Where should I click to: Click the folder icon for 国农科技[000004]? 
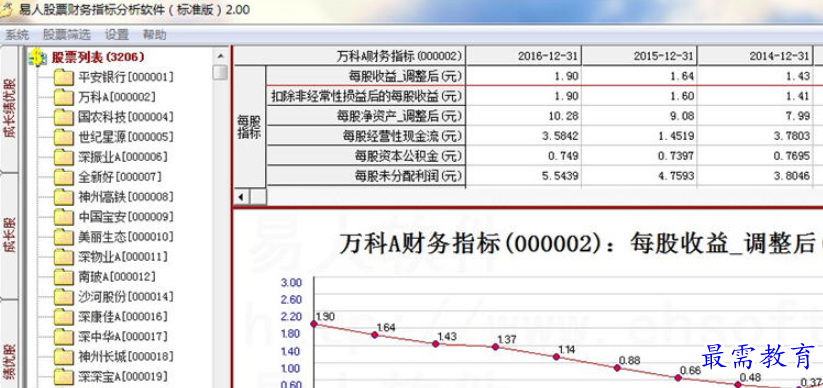64,117
